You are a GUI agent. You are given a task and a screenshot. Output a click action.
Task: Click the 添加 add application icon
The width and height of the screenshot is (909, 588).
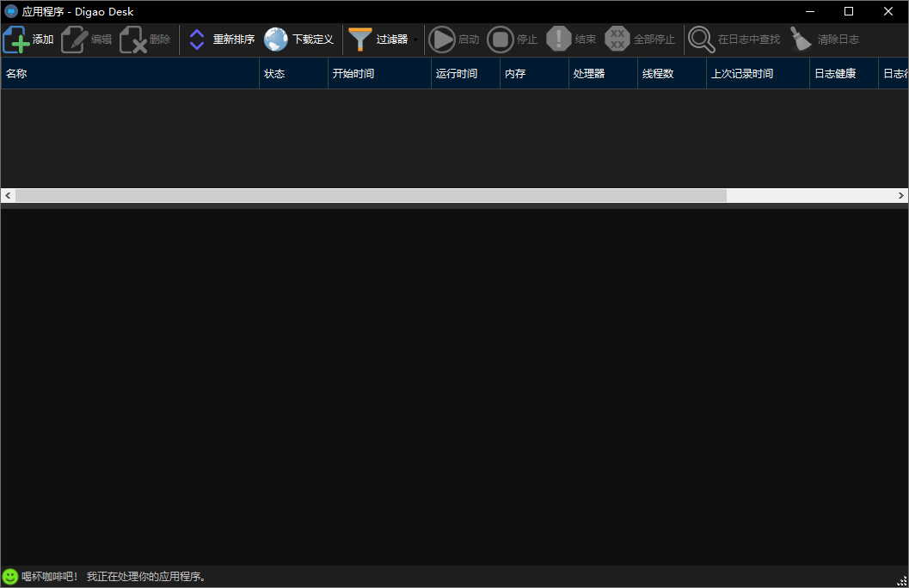pos(15,40)
